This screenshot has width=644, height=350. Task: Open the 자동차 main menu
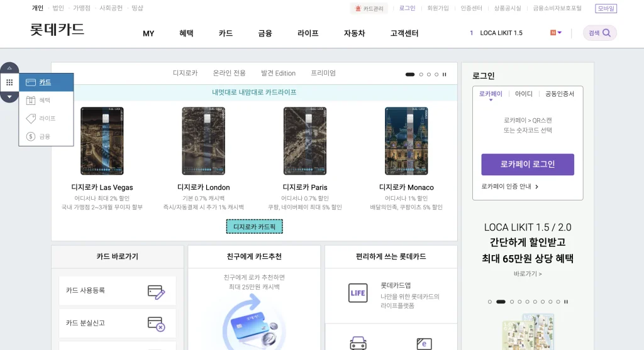tap(355, 33)
